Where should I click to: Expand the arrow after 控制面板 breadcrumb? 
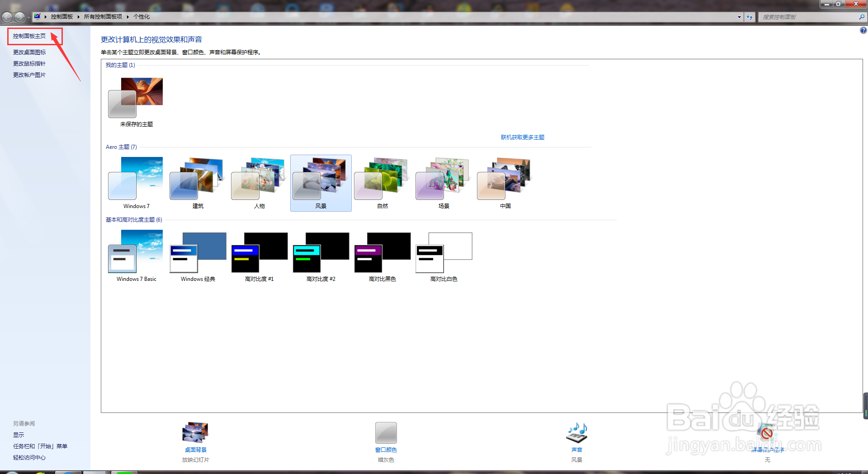pos(78,17)
